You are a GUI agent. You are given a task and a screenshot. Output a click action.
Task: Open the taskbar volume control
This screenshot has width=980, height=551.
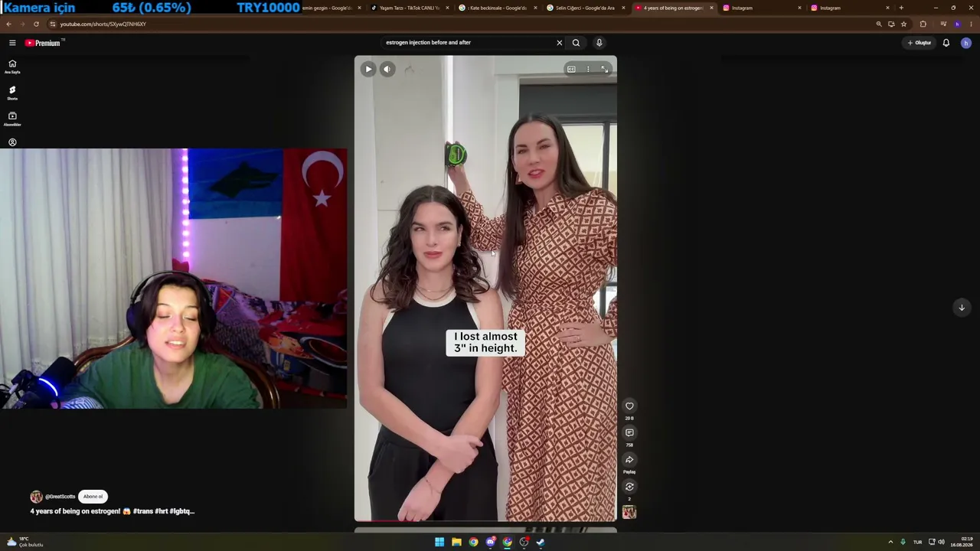tap(941, 542)
